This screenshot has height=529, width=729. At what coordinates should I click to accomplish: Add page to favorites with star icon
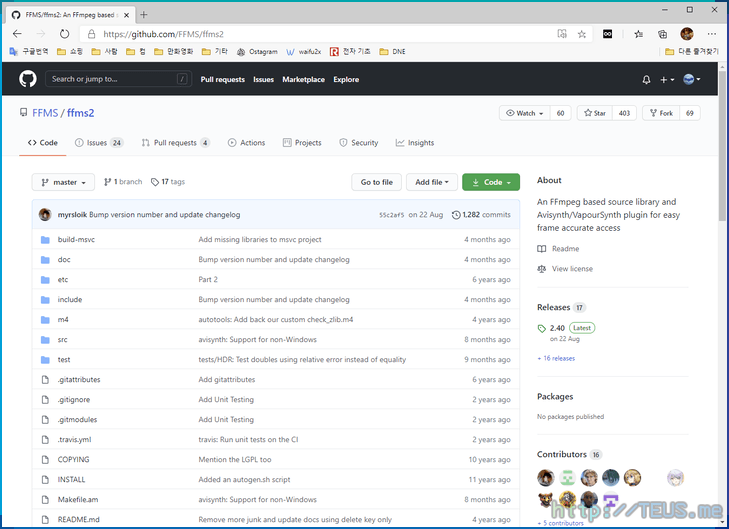click(x=582, y=34)
